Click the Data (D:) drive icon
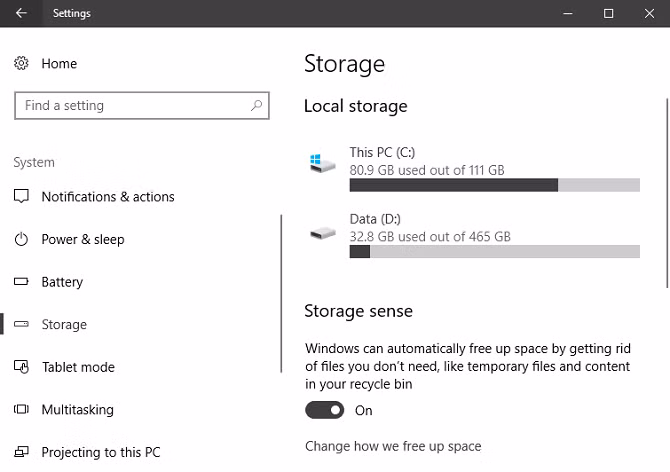This screenshot has width=670, height=472. [x=322, y=232]
